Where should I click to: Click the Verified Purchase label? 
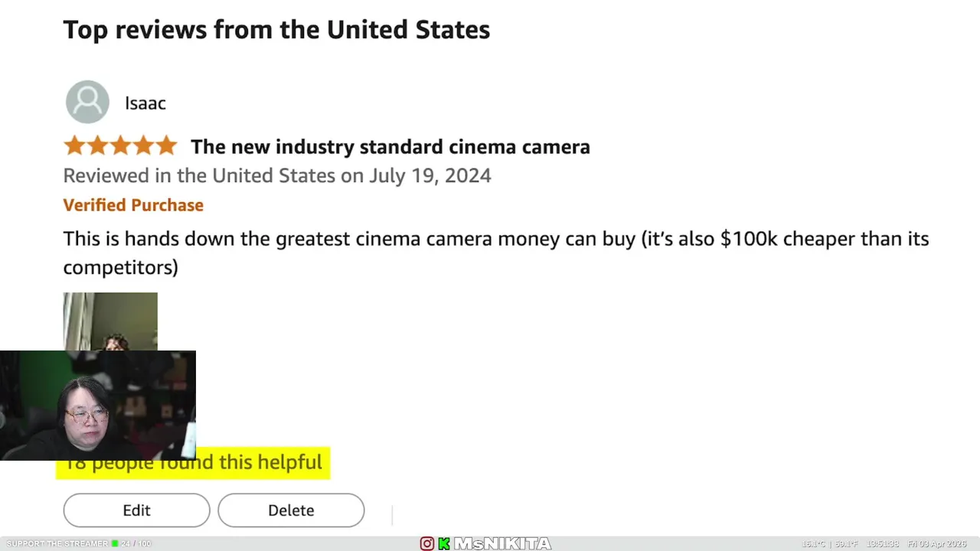133,205
